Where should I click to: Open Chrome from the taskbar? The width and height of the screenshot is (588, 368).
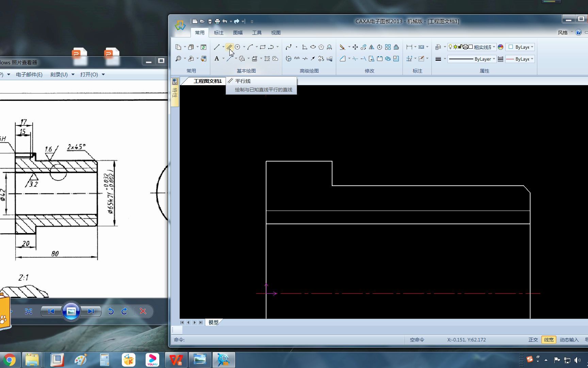(10, 360)
